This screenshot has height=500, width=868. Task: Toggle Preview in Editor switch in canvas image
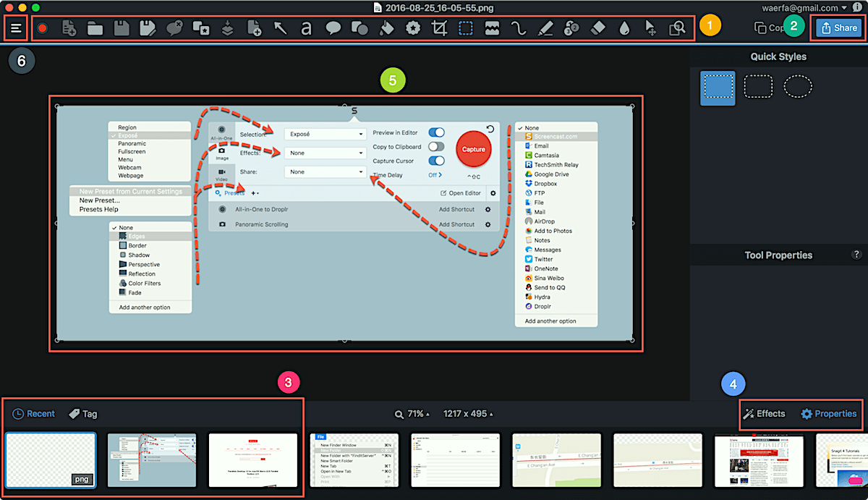(436, 132)
